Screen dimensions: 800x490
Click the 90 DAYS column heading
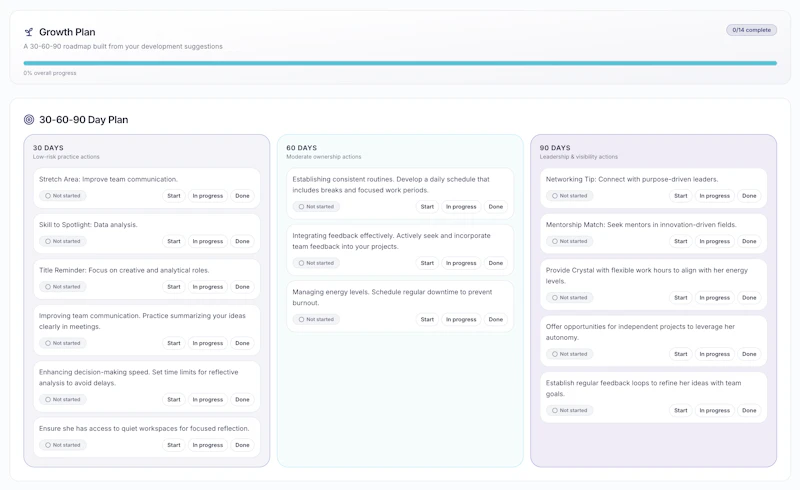[555, 148]
